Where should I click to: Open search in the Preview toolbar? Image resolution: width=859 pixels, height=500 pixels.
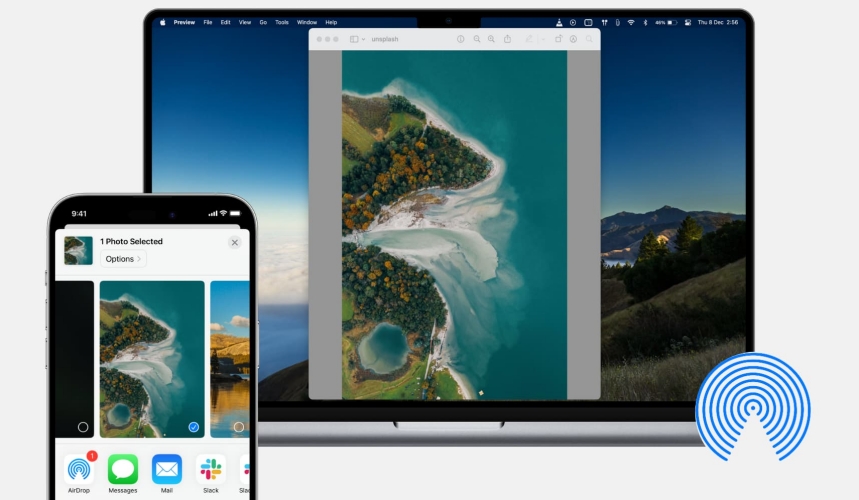point(589,39)
